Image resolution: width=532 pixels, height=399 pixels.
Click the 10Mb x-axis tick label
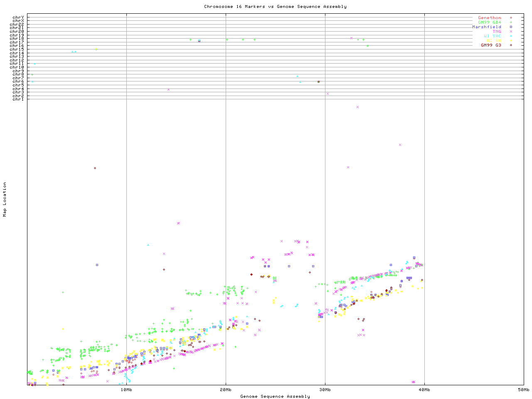coord(126,390)
